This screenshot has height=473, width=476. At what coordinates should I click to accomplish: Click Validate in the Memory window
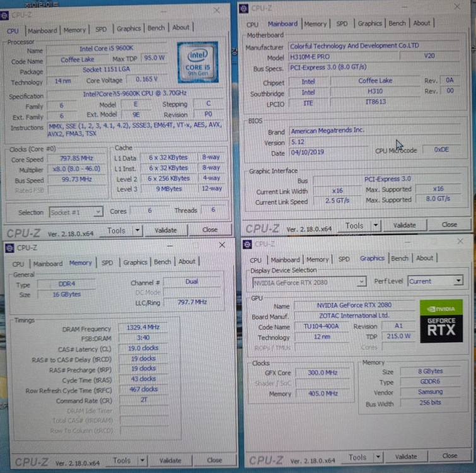[170, 460]
